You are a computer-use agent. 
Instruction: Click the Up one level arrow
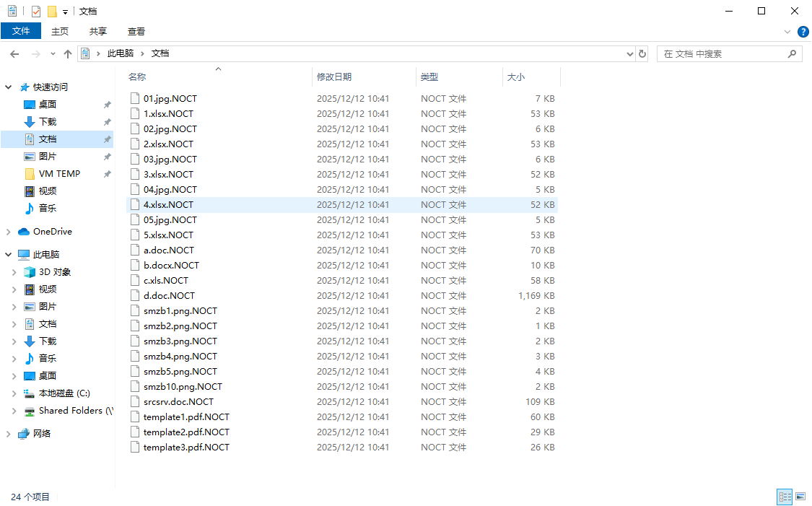pyautogui.click(x=68, y=54)
